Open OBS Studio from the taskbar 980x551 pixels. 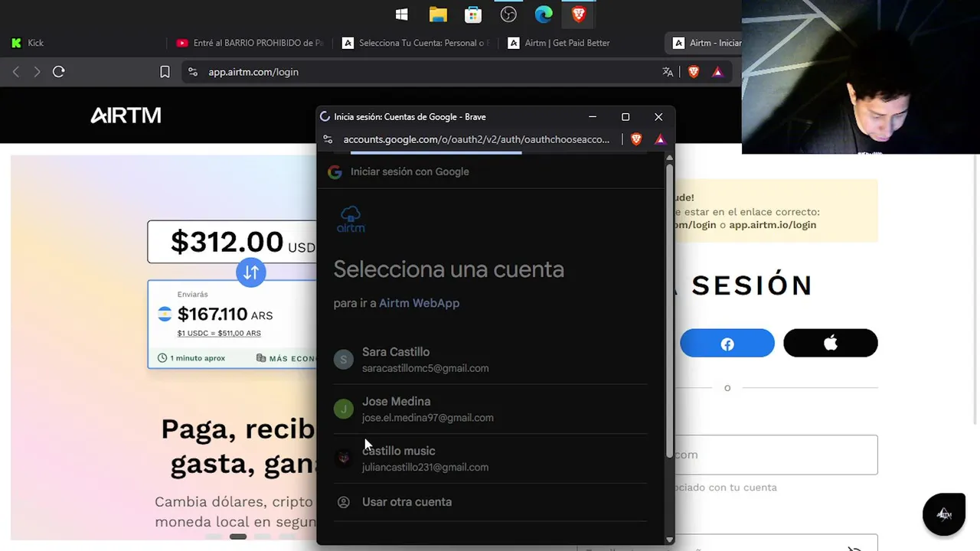(508, 15)
